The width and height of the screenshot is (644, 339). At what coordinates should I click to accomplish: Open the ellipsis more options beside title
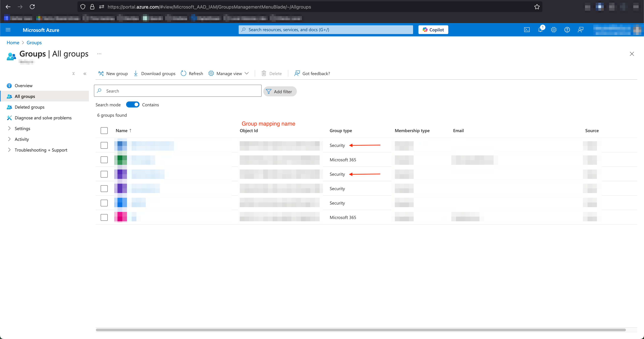(x=99, y=54)
